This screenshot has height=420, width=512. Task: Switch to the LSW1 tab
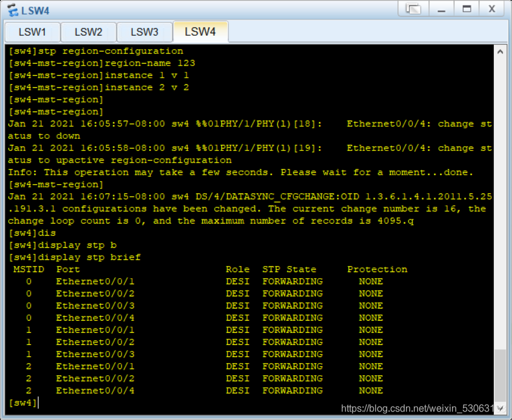coord(32,32)
